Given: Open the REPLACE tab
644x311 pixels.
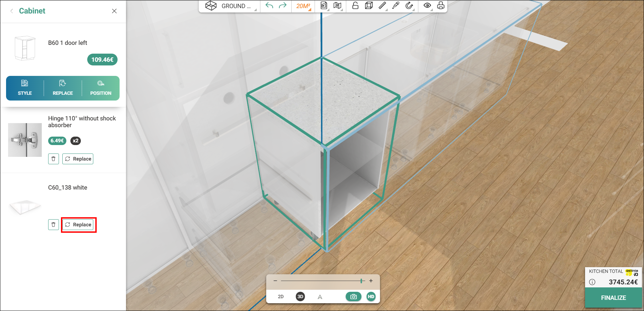Looking at the screenshot, I should click(x=63, y=88).
